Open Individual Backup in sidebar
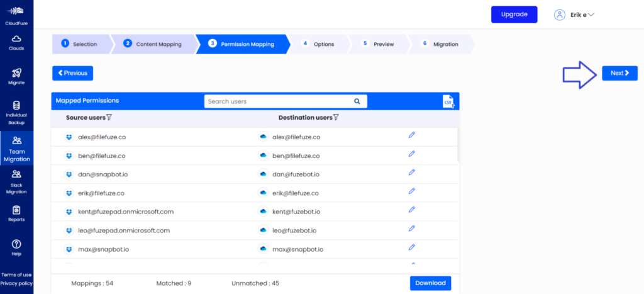Viewport: 644px width, 294px height. coord(16,106)
